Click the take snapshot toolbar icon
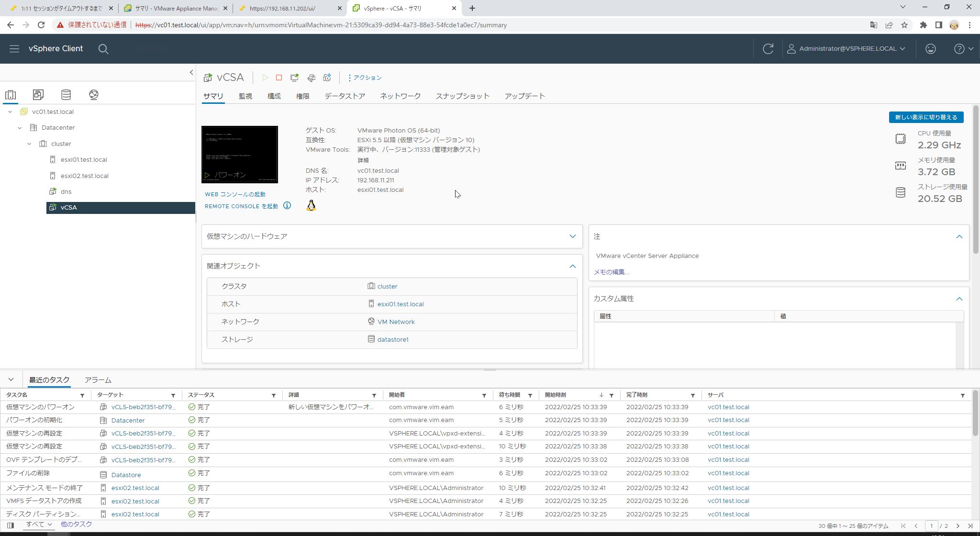 tap(327, 78)
